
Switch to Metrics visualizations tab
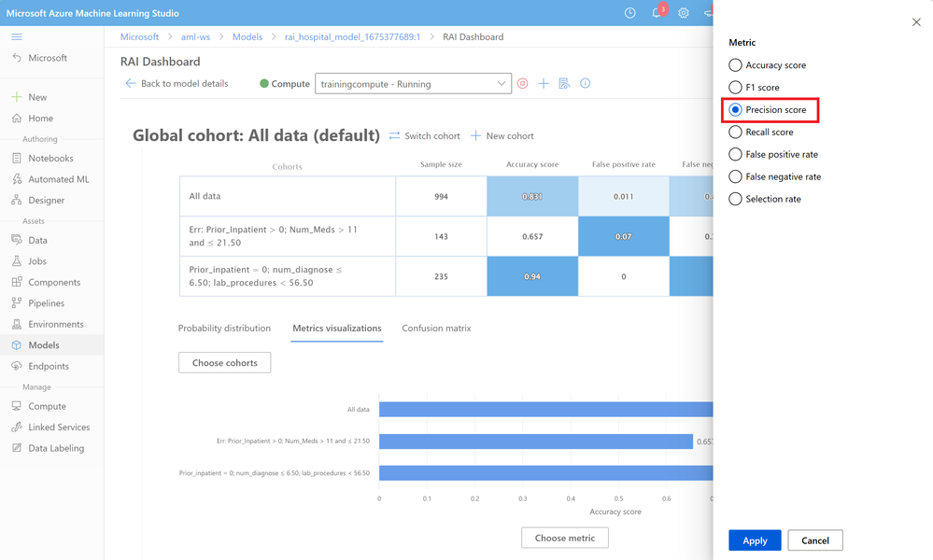point(337,329)
